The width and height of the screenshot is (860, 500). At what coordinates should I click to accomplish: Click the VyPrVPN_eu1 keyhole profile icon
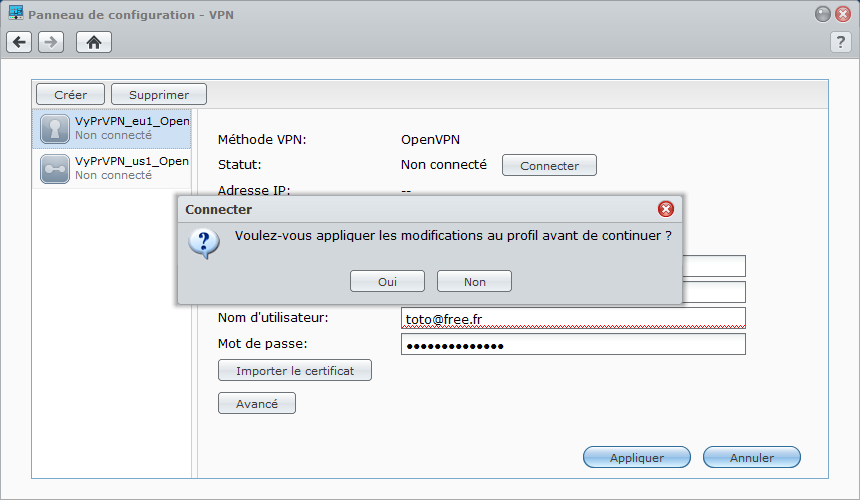point(55,129)
